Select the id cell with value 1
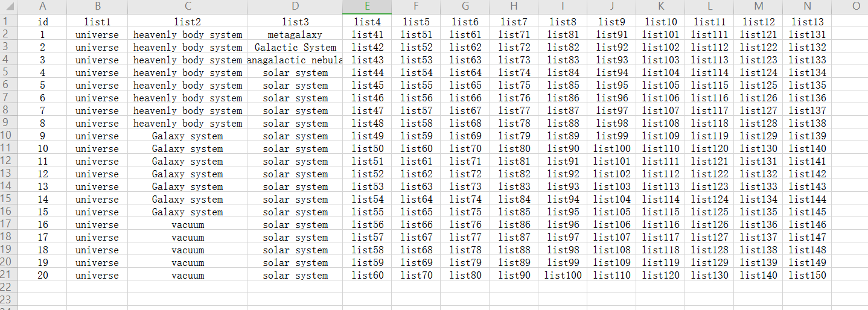868x310 pixels. 42,34
